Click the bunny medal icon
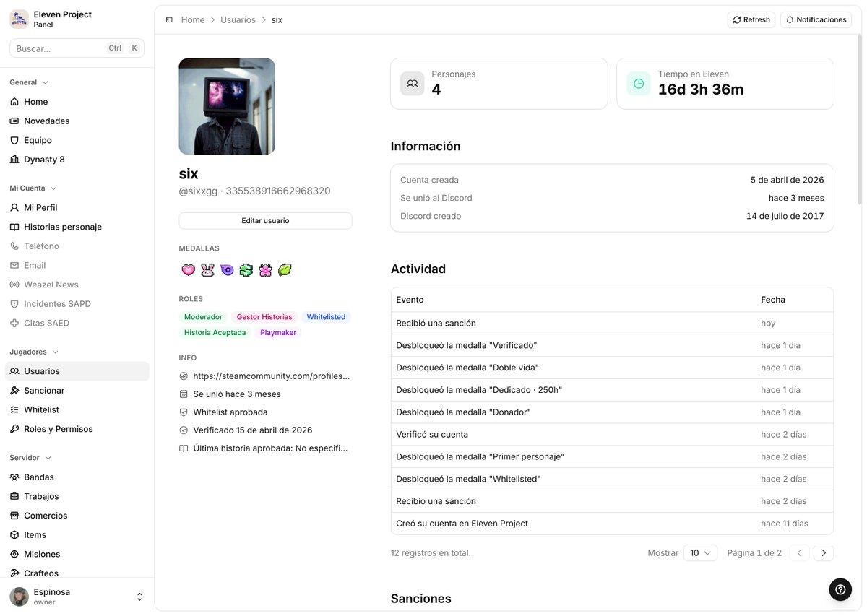 pyautogui.click(x=207, y=270)
